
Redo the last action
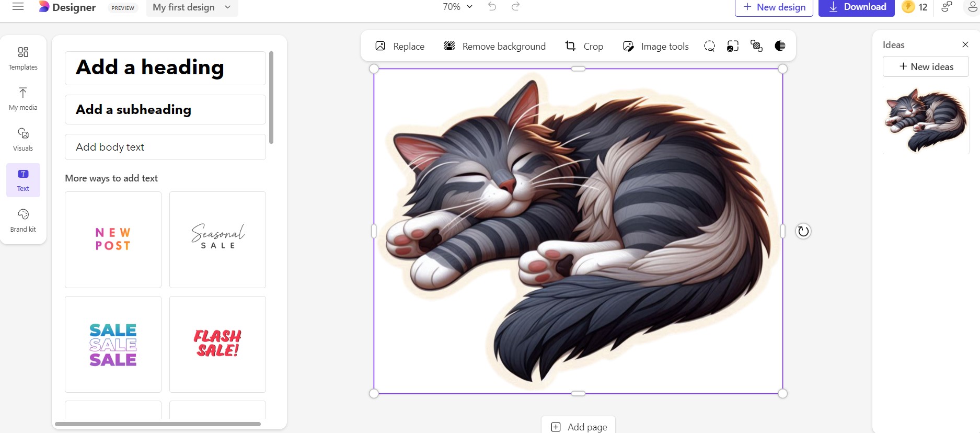coord(515,6)
